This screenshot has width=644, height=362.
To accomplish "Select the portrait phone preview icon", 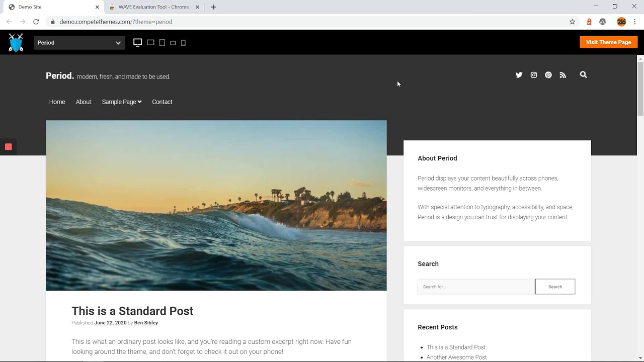I will tap(183, 43).
